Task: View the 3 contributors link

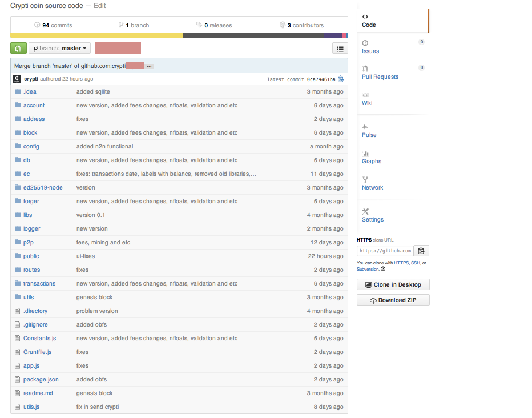Action: [x=301, y=25]
